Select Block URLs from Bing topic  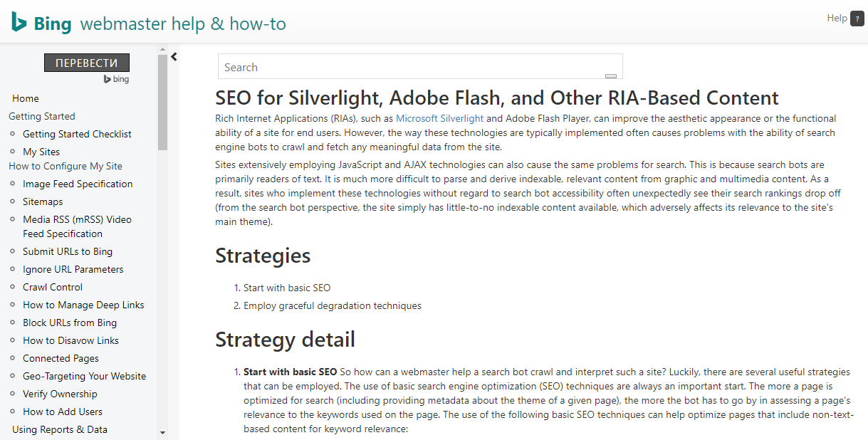pyautogui.click(x=70, y=323)
